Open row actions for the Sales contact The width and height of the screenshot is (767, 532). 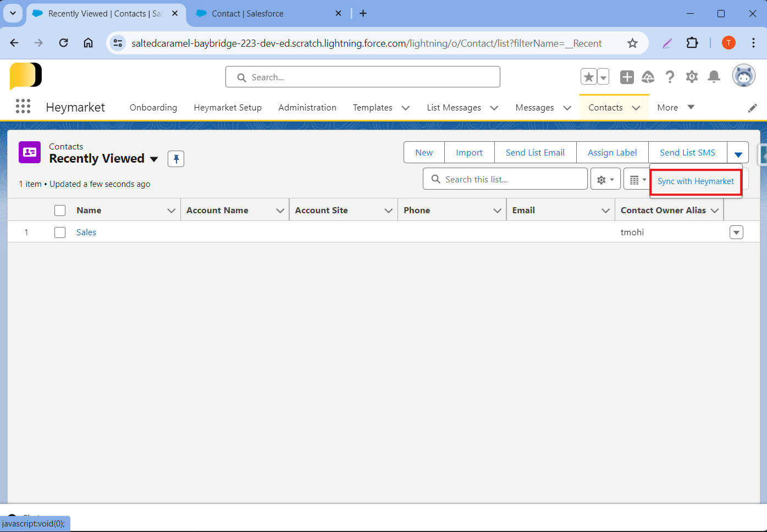coord(736,232)
